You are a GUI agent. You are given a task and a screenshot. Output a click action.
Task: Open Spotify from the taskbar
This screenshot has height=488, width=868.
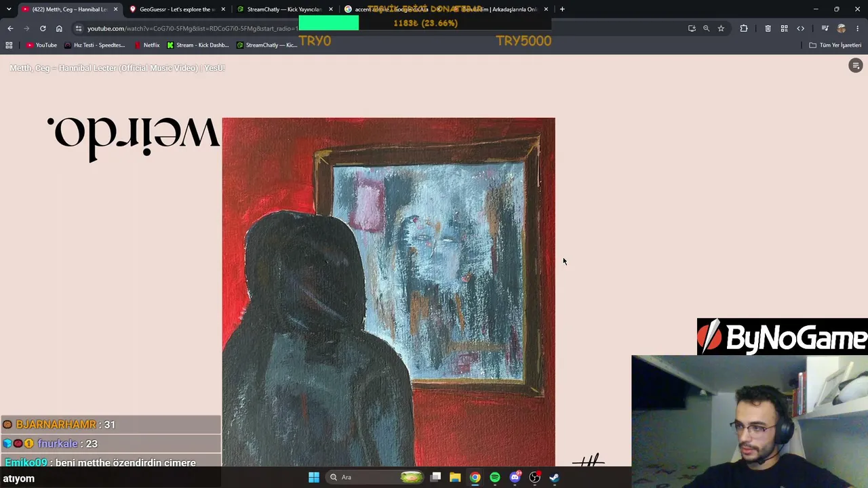click(495, 477)
